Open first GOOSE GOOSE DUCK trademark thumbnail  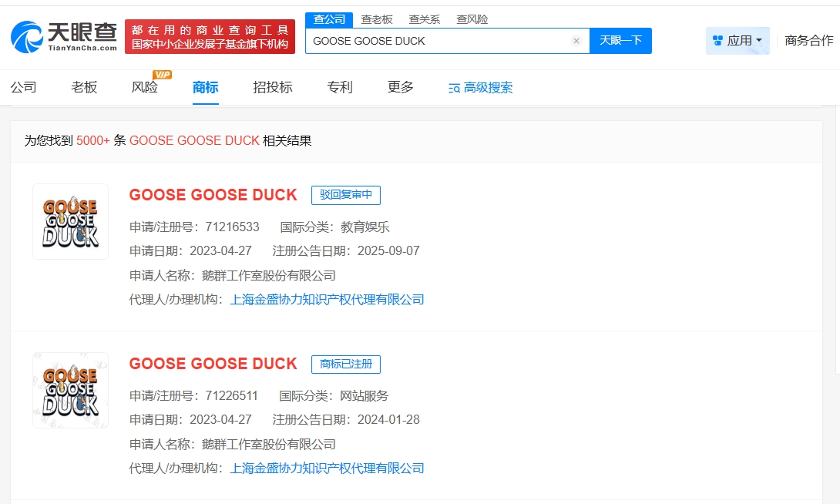click(70, 222)
